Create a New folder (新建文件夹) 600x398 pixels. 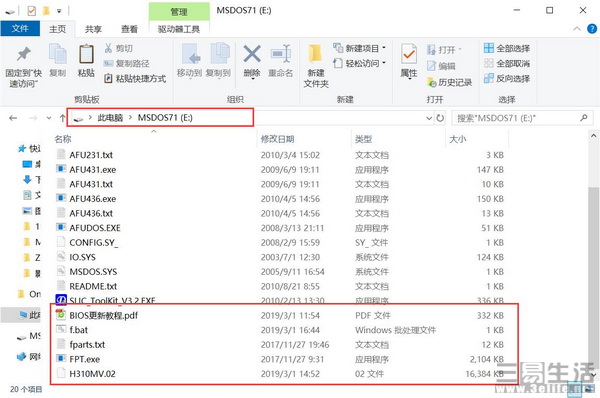[316, 66]
